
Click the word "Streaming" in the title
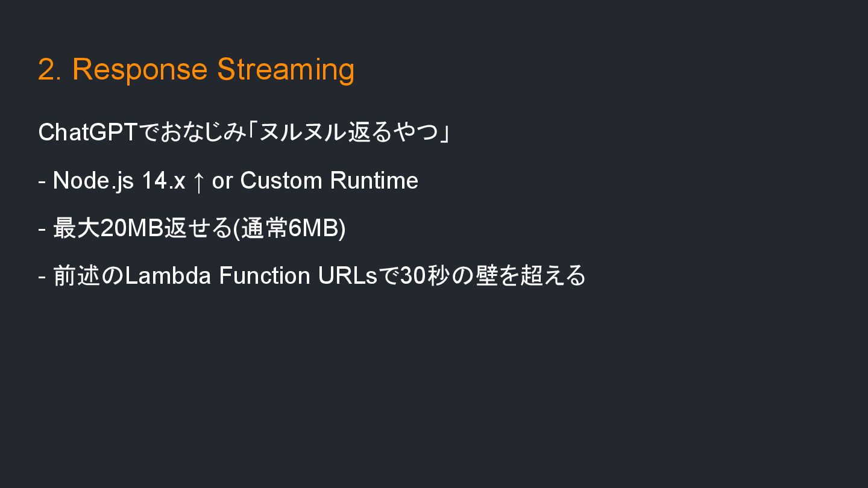285,69
